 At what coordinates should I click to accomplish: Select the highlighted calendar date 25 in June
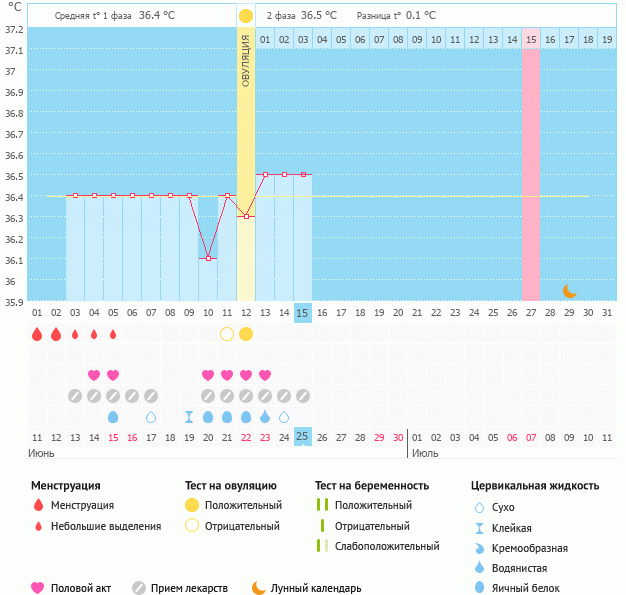tap(303, 438)
